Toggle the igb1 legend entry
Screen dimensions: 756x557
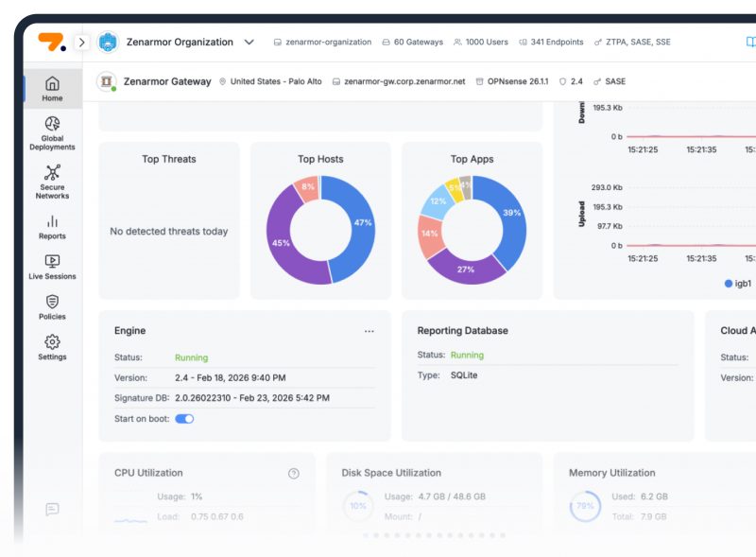click(x=738, y=284)
